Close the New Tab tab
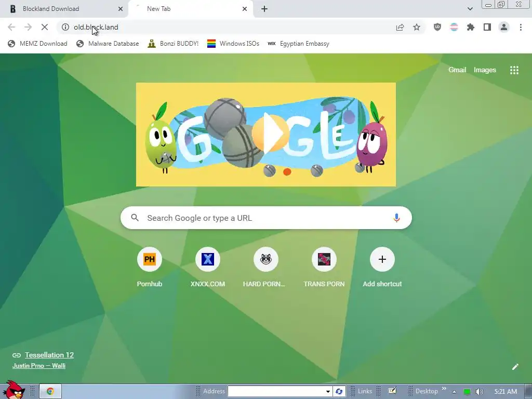Screen dimensions: 532x399 pyautogui.click(x=245, y=9)
